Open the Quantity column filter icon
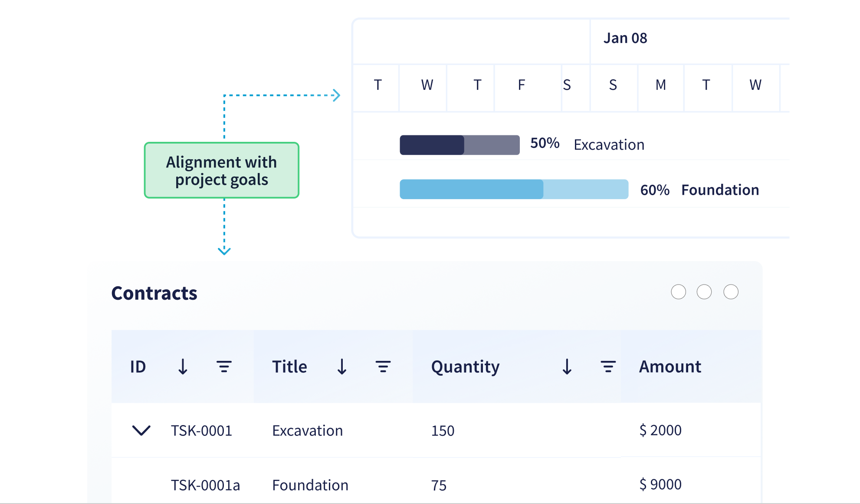The image size is (860, 504). [608, 367]
